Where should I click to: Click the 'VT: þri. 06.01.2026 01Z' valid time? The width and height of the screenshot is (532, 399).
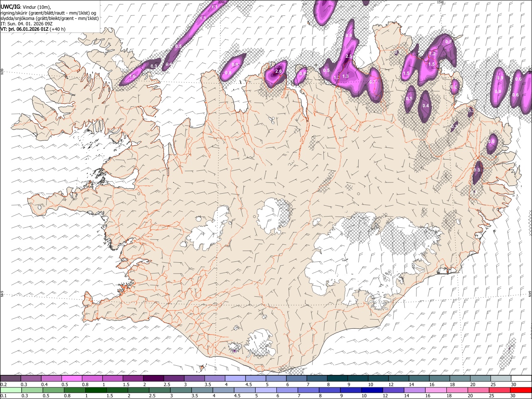25,29
